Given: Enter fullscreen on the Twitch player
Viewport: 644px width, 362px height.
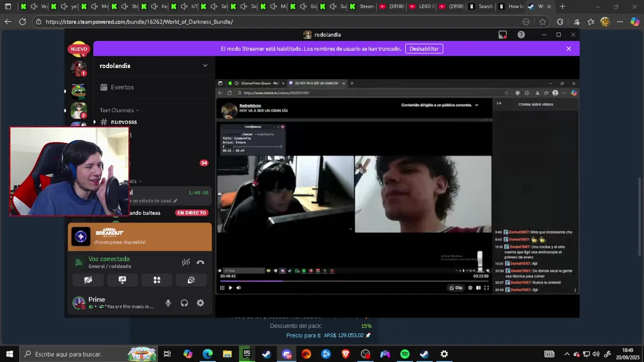Looking at the screenshot, I should coord(486,288).
